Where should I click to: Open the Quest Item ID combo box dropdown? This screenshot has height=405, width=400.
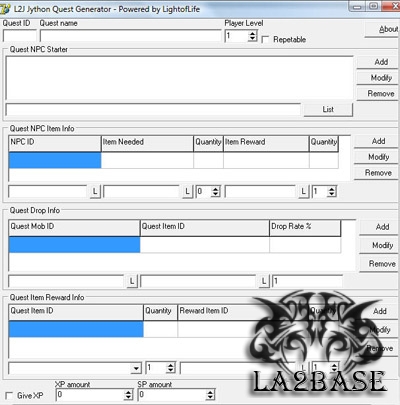pyautogui.click(x=136, y=368)
